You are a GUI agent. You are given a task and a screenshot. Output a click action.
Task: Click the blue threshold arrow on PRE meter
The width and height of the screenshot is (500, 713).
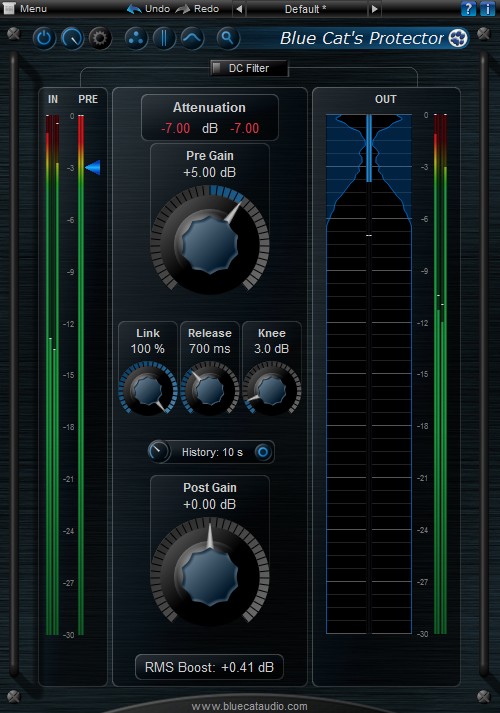pyautogui.click(x=93, y=167)
